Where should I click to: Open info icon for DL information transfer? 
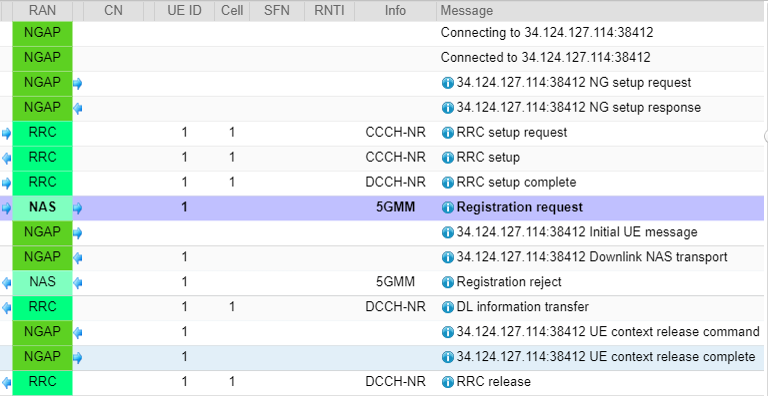(447, 307)
